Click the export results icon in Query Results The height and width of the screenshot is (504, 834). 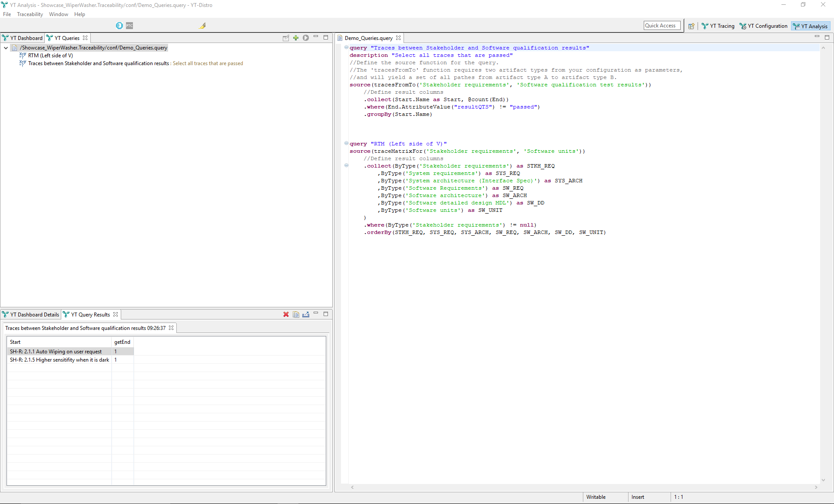306,314
